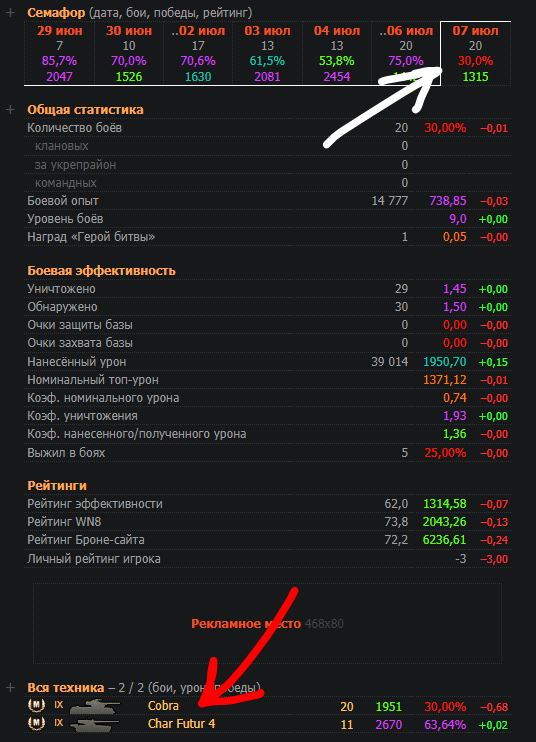Viewport: 536px width, 742px height.
Task: Click the Рекламное место banner area
Action: tap(267, 623)
